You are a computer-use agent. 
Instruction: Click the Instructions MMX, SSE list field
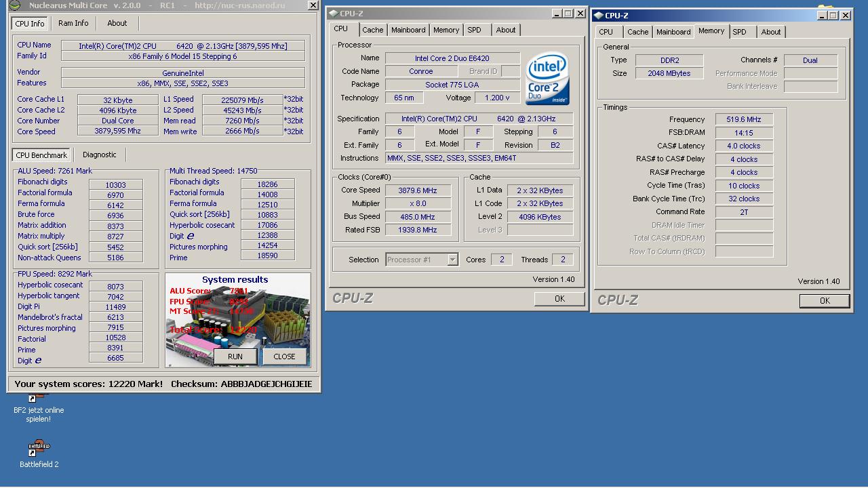(479, 158)
